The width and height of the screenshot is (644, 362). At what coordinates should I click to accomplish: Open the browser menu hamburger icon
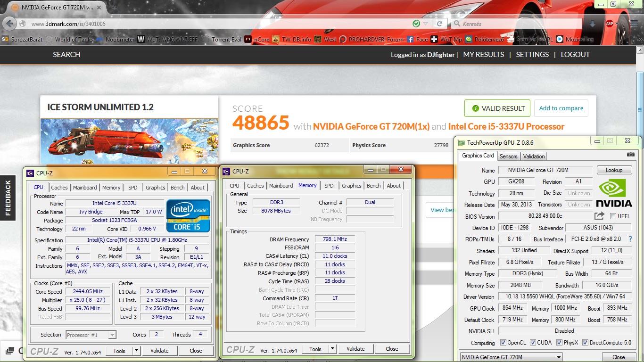pos(634,24)
